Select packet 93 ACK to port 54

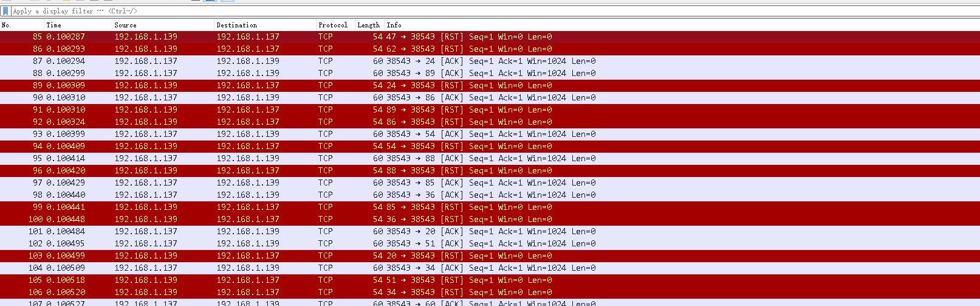point(490,134)
